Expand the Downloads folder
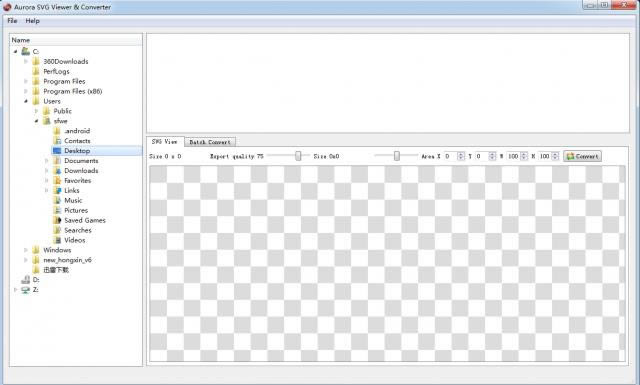This screenshot has height=385, width=640. tap(47, 171)
